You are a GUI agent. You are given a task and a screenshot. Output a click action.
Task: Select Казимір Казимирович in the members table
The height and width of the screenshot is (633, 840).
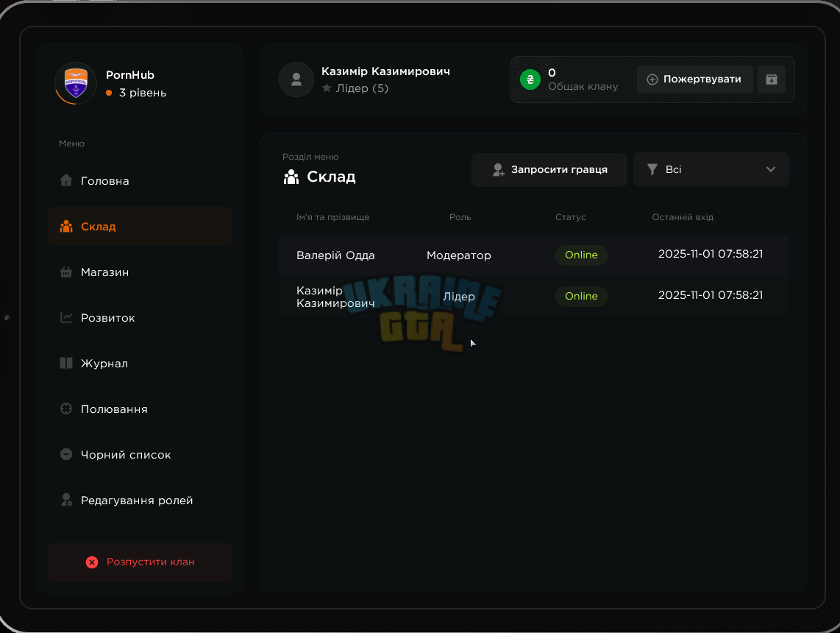point(335,297)
